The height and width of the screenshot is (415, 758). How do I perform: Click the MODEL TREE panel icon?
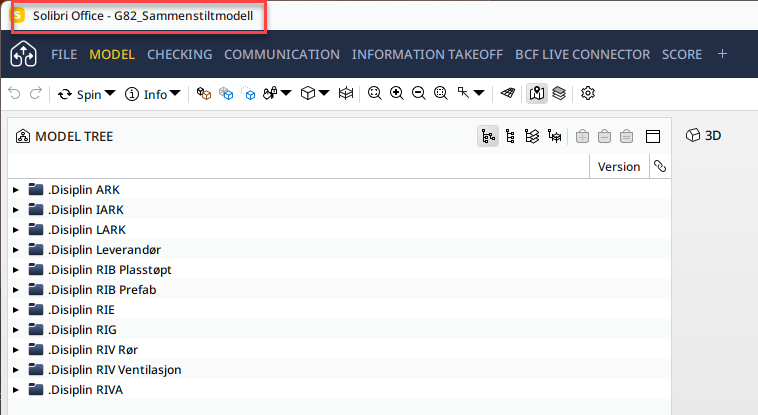pos(23,136)
